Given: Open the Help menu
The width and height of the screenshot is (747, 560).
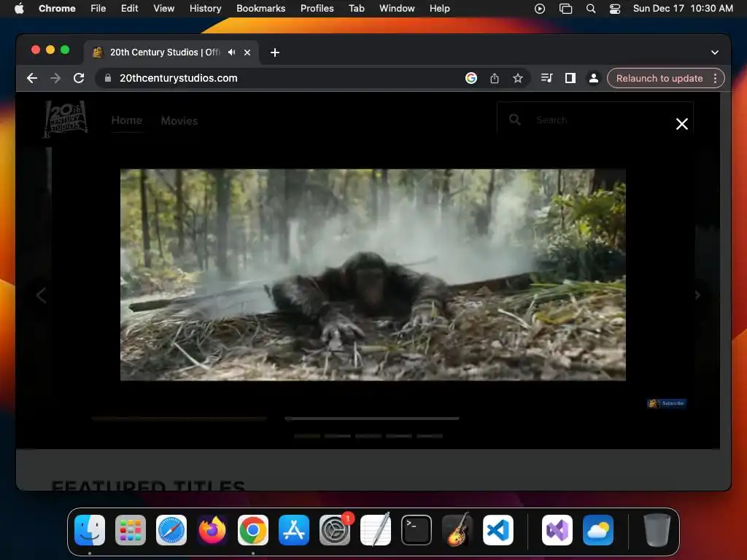Looking at the screenshot, I should click(x=440, y=9).
